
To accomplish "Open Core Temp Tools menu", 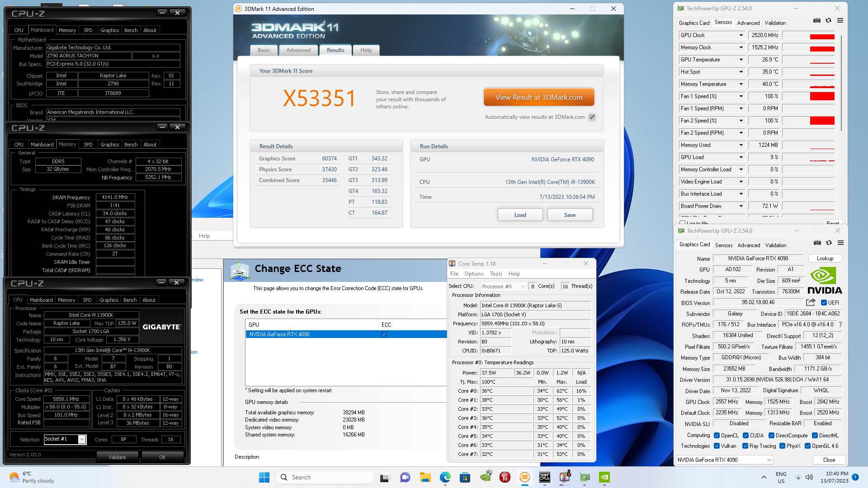I will (496, 274).
